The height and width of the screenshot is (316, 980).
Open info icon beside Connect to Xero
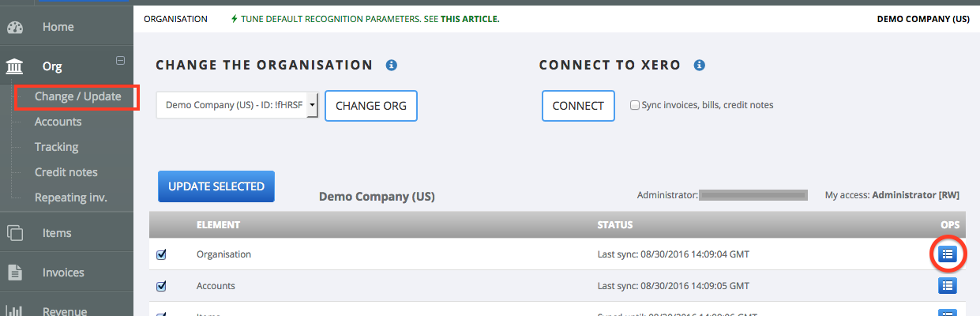click(699, 66)
